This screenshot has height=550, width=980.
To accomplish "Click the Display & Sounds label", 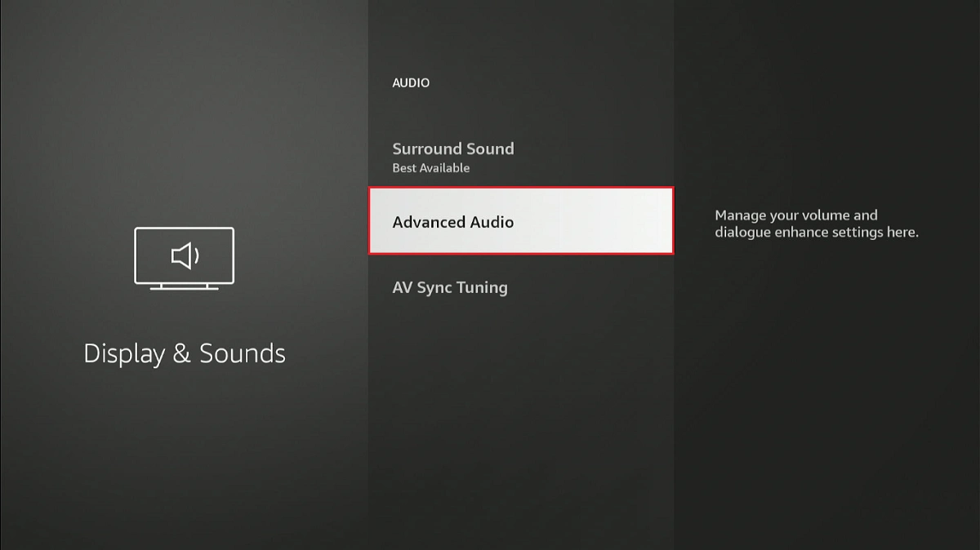I will [x=184, y=353].
